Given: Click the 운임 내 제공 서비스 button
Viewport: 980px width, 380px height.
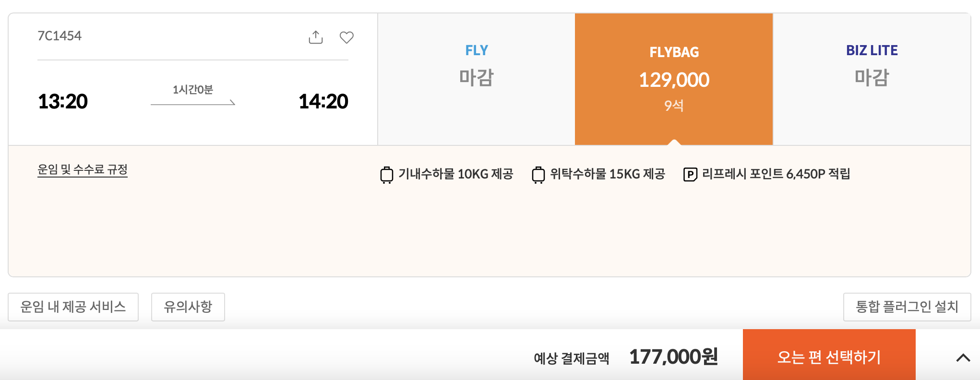Looking at the screenshot, I should 73,306.
